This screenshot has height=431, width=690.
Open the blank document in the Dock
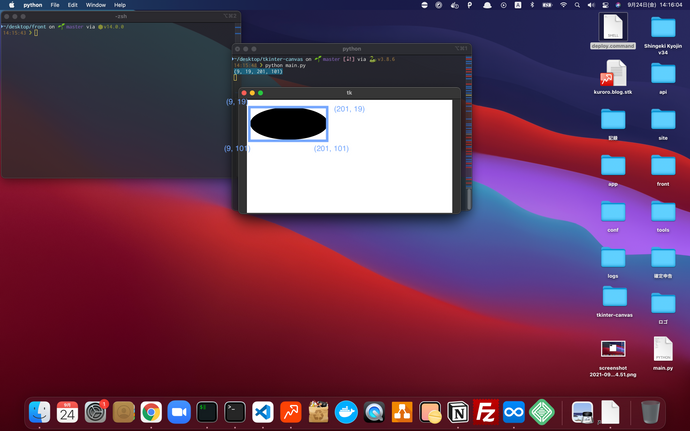[x=610, y=413]
